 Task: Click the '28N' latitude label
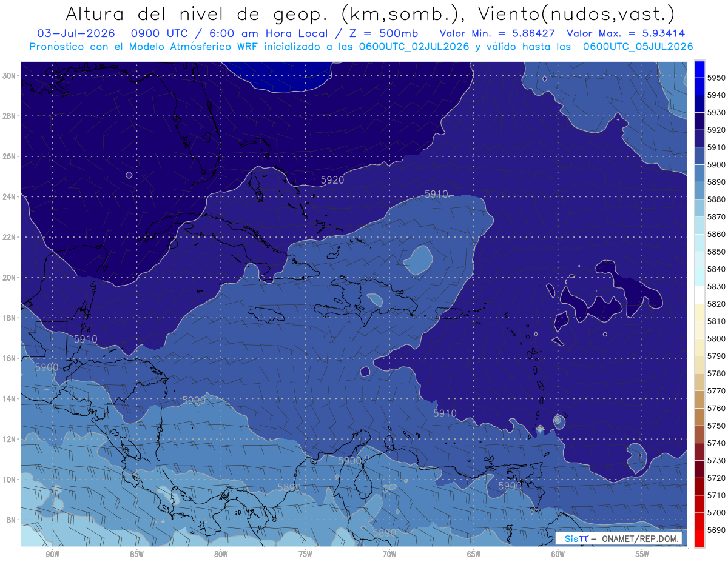pos(9,116)
